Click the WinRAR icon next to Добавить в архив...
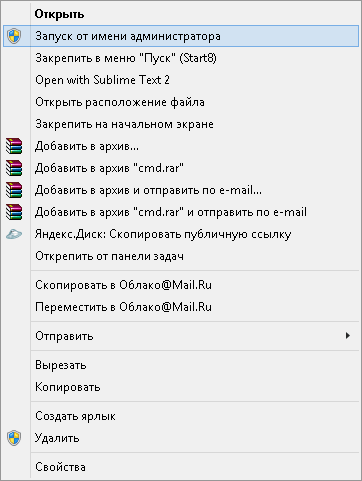 coord(14,146)
